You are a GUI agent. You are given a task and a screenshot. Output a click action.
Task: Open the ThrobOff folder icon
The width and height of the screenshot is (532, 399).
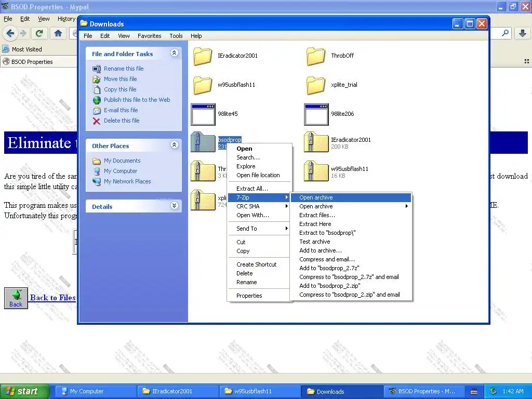(316, 56)
